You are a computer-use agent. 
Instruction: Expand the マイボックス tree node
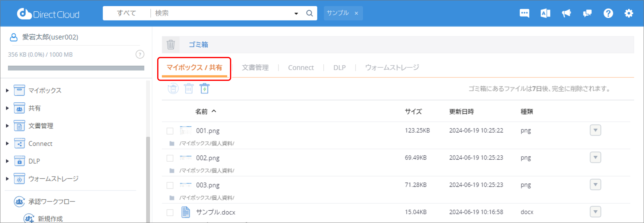coord(7,91)
